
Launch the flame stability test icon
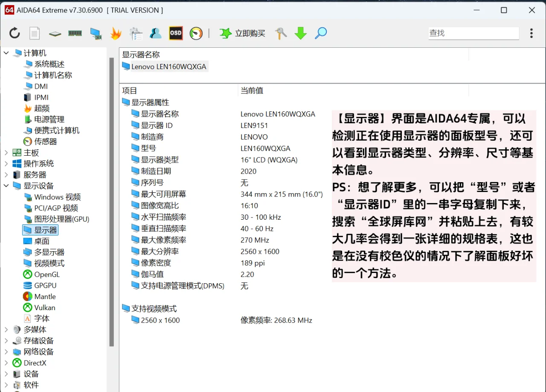pos(116,33)
